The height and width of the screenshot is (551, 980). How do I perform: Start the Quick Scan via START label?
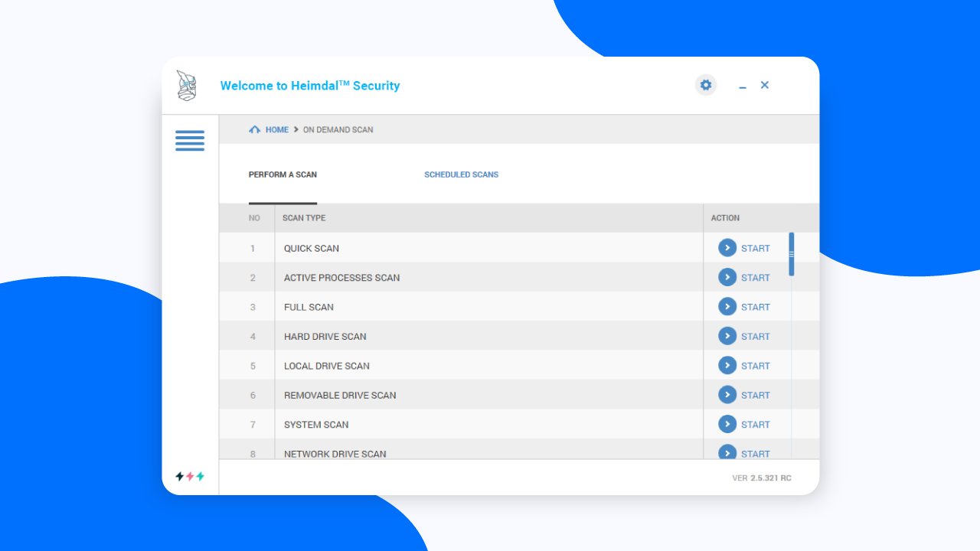(x=756, y=249)
